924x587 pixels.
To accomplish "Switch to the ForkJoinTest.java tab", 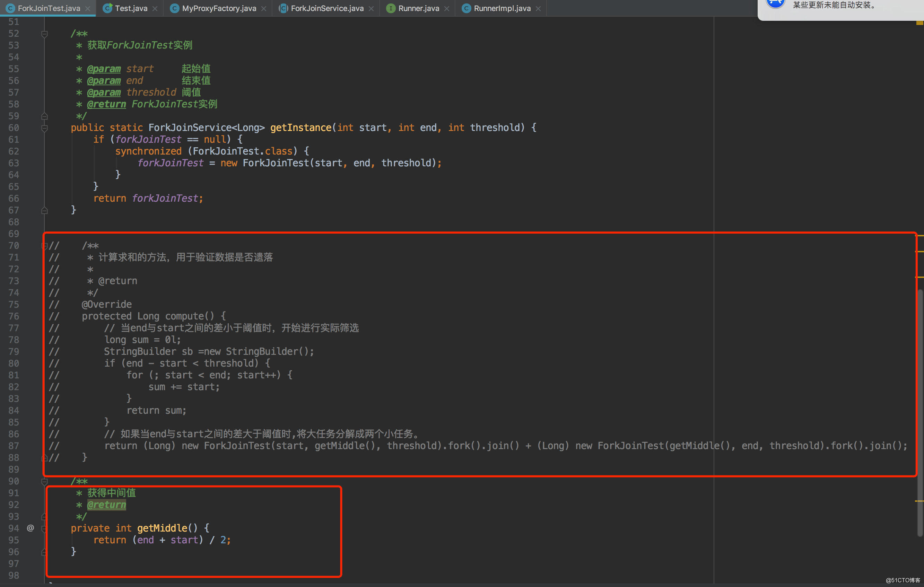I will click(x=48, y=8).
